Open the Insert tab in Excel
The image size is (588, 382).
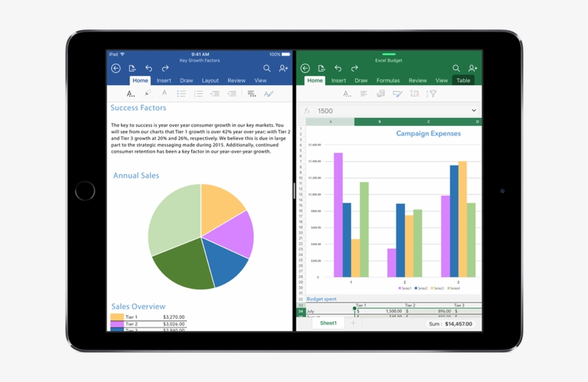[x=338, y=80]
